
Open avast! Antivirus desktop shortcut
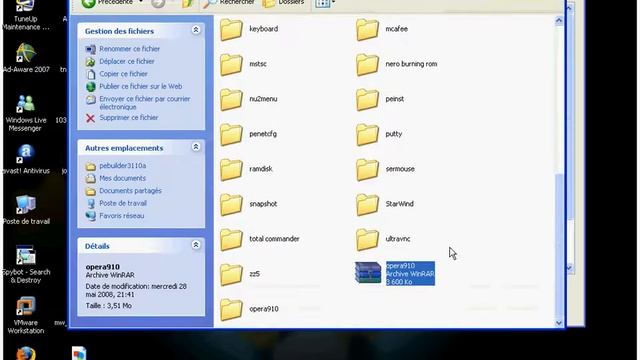(x=26, y=160)
